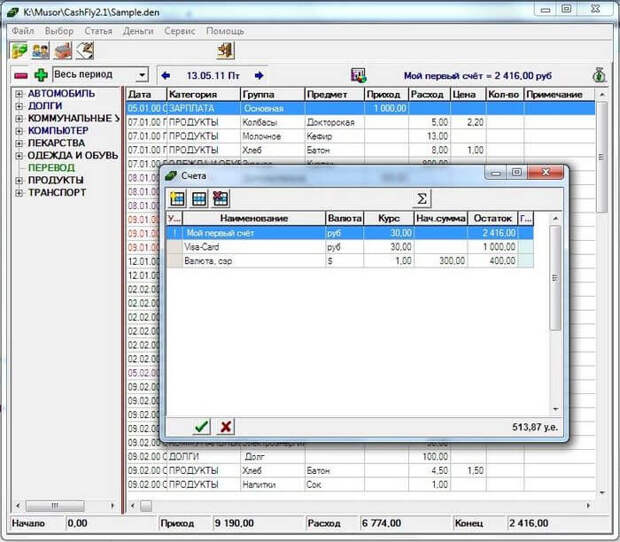Go to the next date with right arrow
Screen dimensions: 620x542
tap(259, 75)
